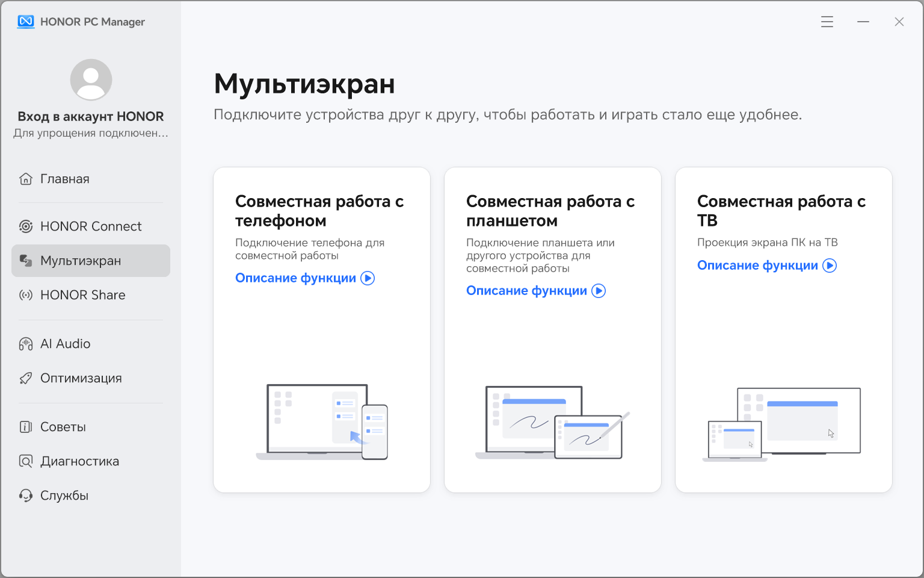Image resolution: width=924 pixels, height=578 pixels.
Task: Click the Главная home icon
Action: point(26,179)
